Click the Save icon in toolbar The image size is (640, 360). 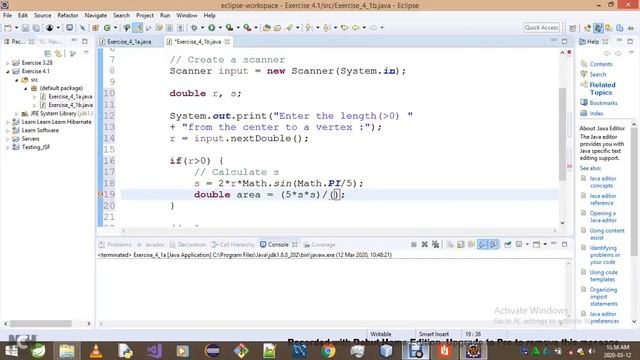coord(25,28)
